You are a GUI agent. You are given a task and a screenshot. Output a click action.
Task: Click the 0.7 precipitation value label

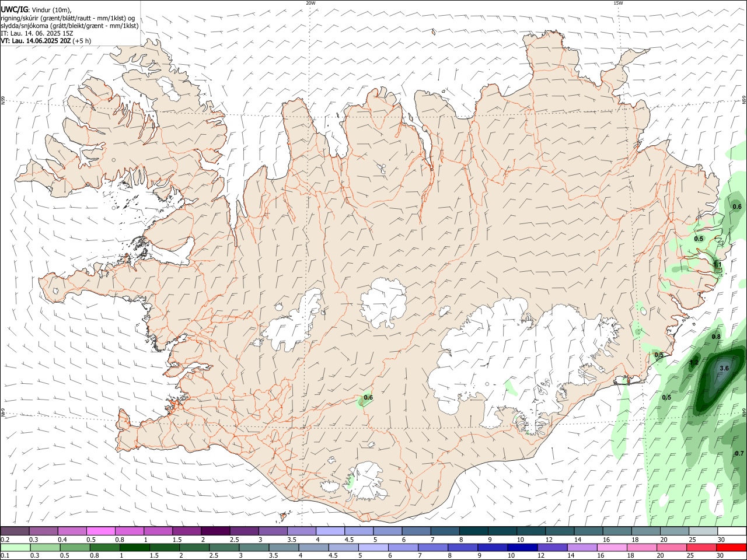(739, 453)
